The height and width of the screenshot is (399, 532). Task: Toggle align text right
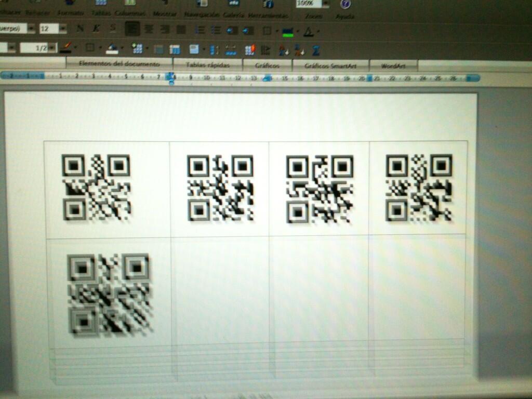point(165,30)
